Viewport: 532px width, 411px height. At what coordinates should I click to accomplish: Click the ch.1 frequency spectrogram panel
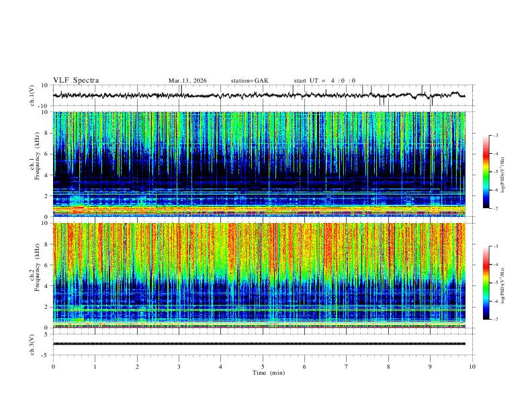[x=259, y=164]
